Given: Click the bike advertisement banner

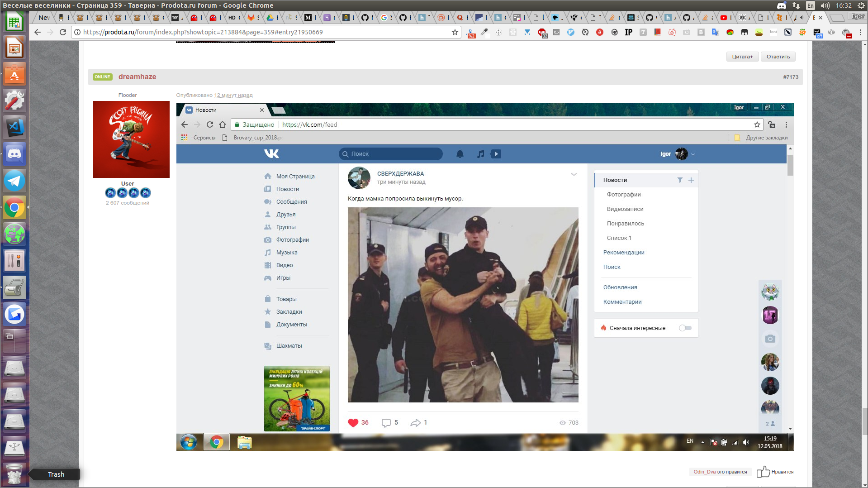Looking at the screenshot, I should (297, 399).
